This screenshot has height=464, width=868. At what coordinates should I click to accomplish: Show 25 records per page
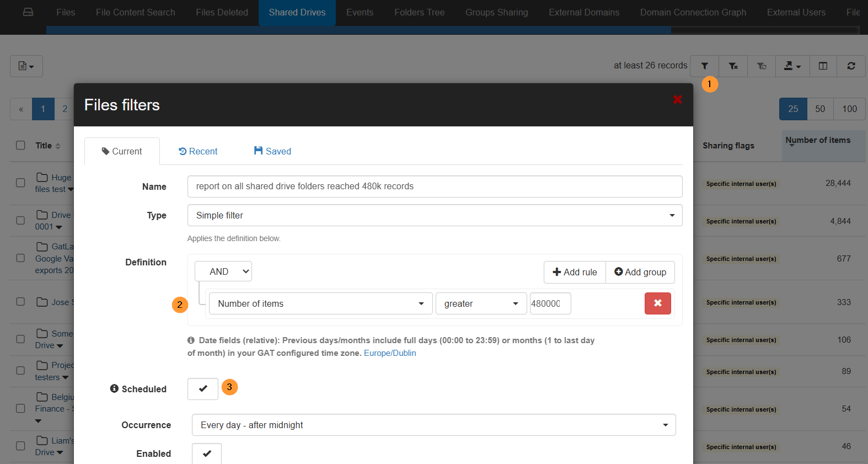tap(793, 109)
